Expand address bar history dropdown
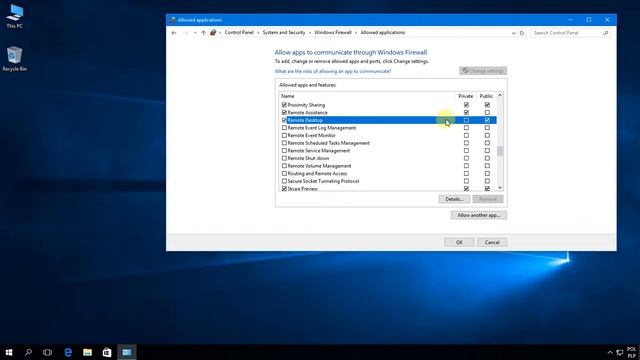Viewport: 640px width, 360px height. coord(513,33)
